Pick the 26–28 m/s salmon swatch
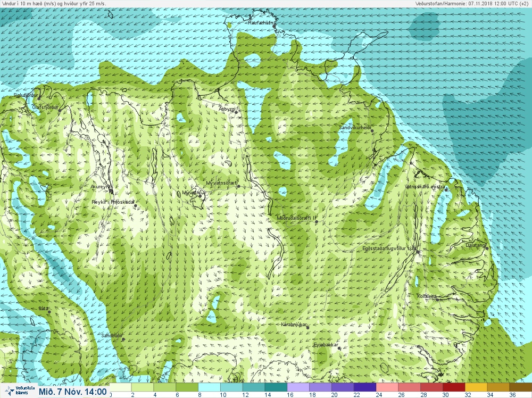532x398 pixels. (409, 387)
